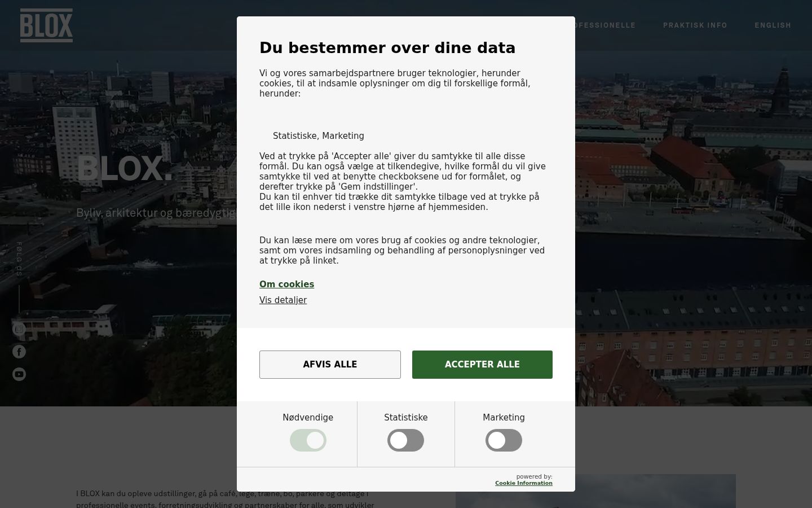Screen dimensions: 812x508
Task: Open the partially hidden Professionelle menu item
Action: [605, 25]
